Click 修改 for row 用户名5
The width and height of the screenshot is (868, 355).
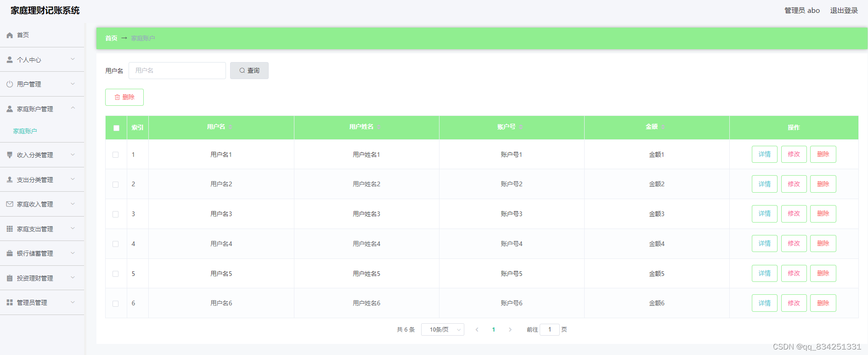coord(794,274)
